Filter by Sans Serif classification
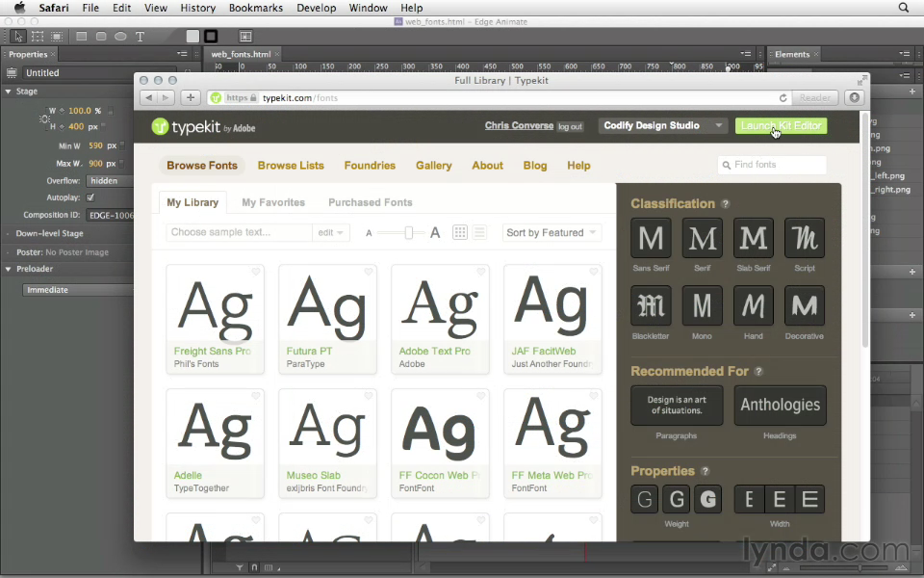 click(651, 238)
